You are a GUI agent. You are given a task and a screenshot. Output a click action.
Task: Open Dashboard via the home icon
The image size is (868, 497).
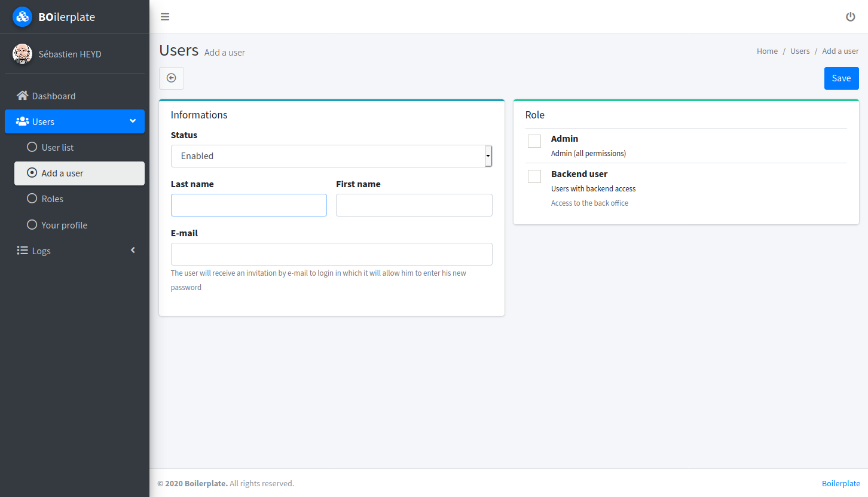(23, 95)
